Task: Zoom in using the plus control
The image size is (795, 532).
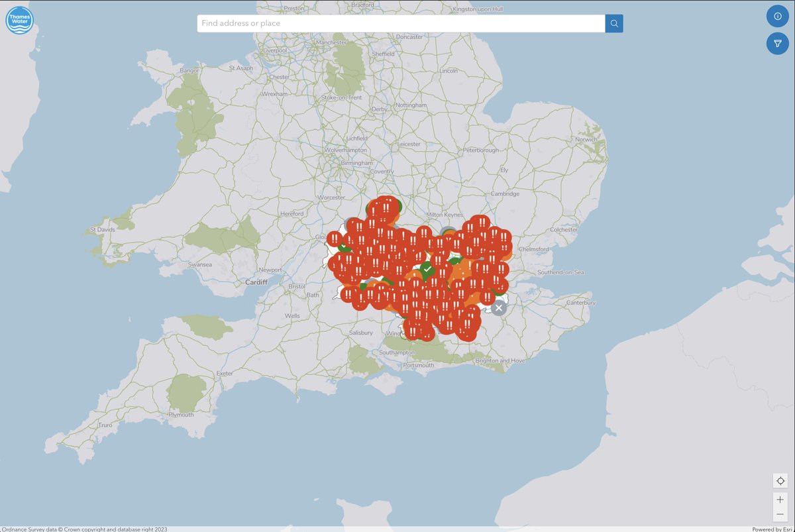Action: coord(780,500)
